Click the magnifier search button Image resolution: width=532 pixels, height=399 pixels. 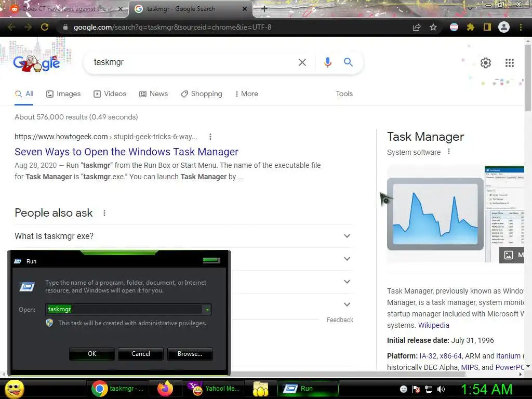[x=348, y=62]
